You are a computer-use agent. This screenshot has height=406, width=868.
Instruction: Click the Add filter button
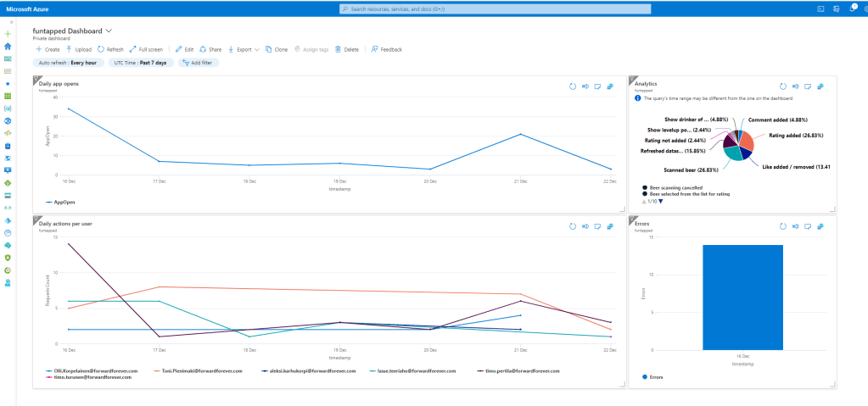point(196,63)
